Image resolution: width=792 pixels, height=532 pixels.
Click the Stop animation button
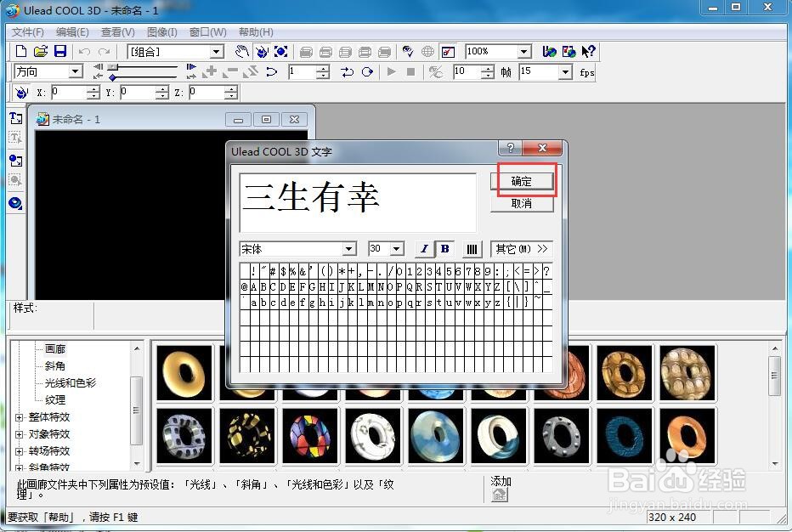(410, 71)
